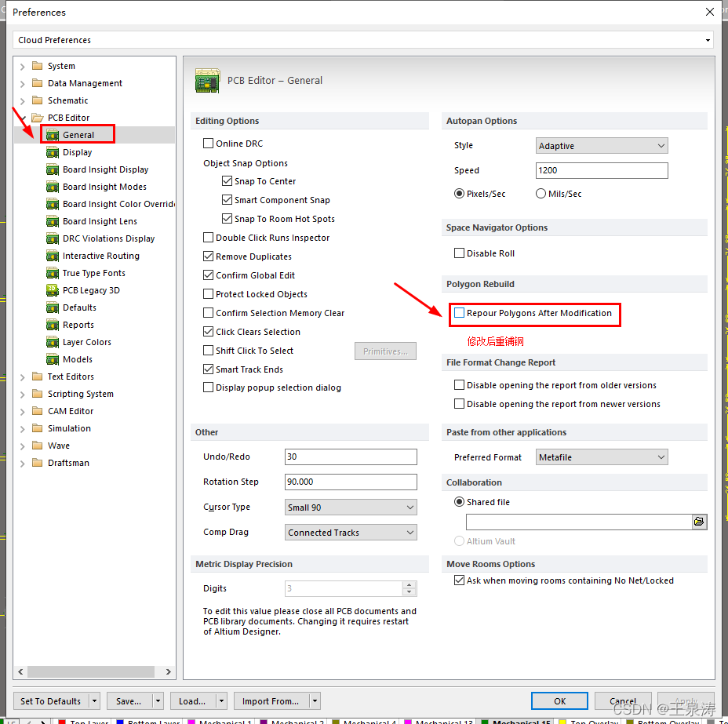
Task: Click the Undo/Redo input field
Action: point(351,457)
